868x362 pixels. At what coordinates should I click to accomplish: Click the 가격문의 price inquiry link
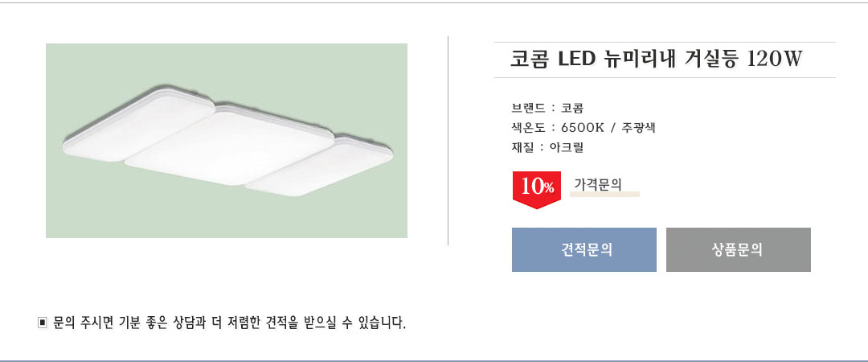point(597,184)
